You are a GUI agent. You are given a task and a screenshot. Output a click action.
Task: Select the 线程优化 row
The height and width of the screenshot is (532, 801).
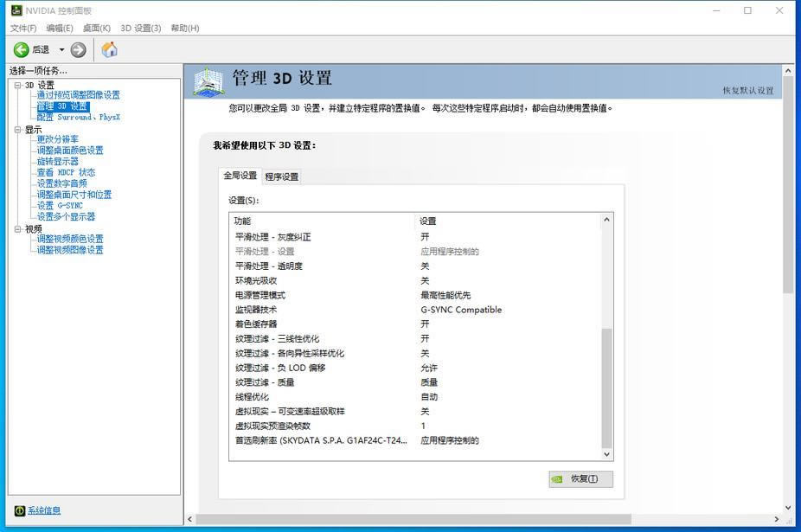pos(416,397)
